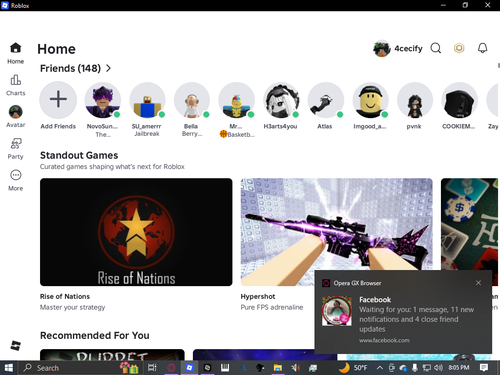Open friend pvnk avatar
Screen dimensions: 500x375
click(415, 100)
